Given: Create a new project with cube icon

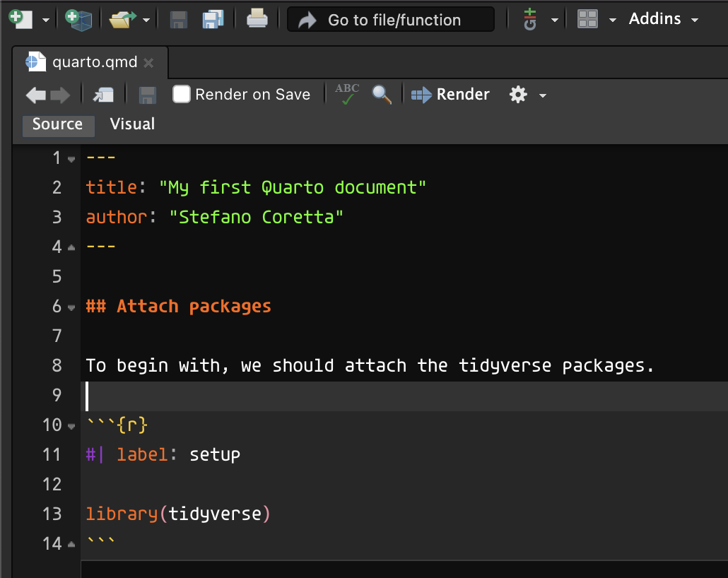Looking at the screenshot, I should (x=78, y=20).
